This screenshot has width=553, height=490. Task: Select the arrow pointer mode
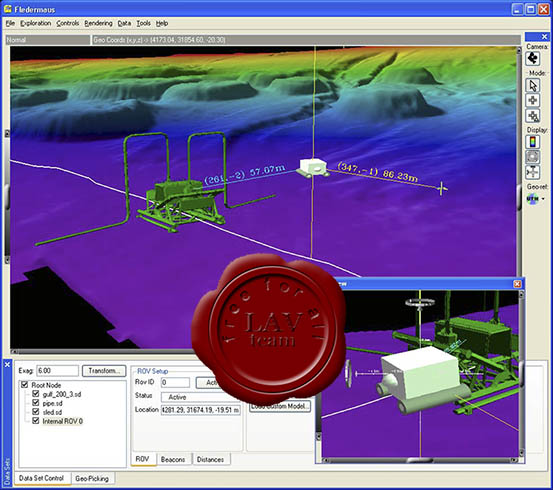pyautogui.click(x=533, y=85)
